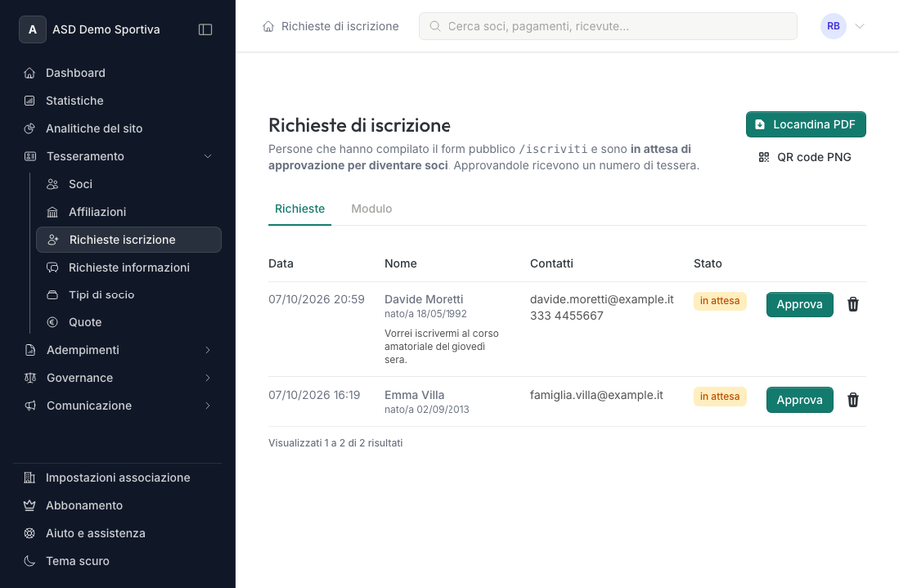Image resolution: width=899 pixels, height=588 pixels.
Task: Open the Soci menu item
Action: [129, 184]
